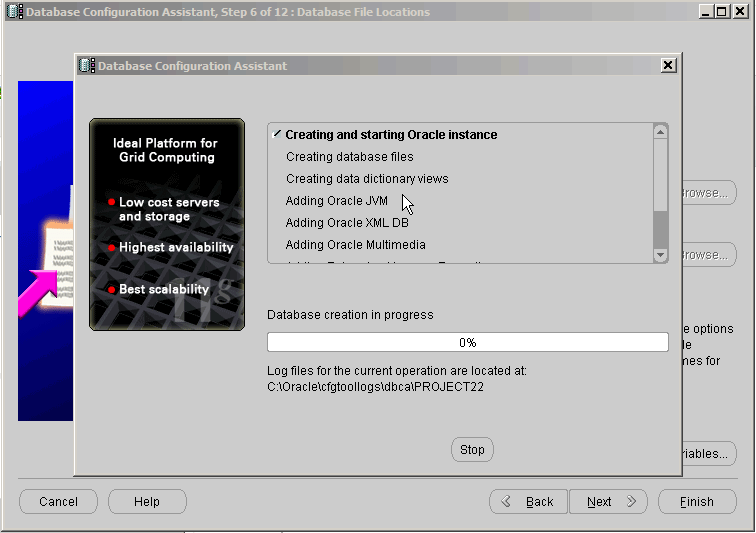Select 'Creating data dictionary views' step

[x=367, y=179]
